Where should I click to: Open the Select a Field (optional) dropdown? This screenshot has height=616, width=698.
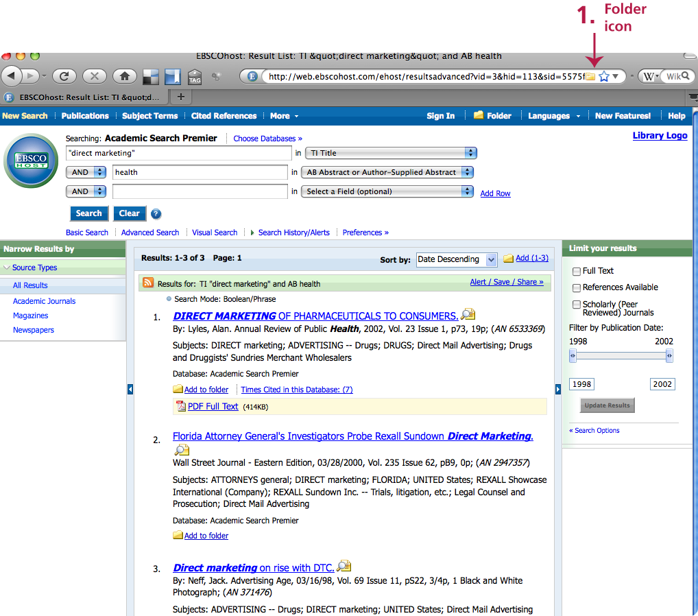(x=387, y=191)
